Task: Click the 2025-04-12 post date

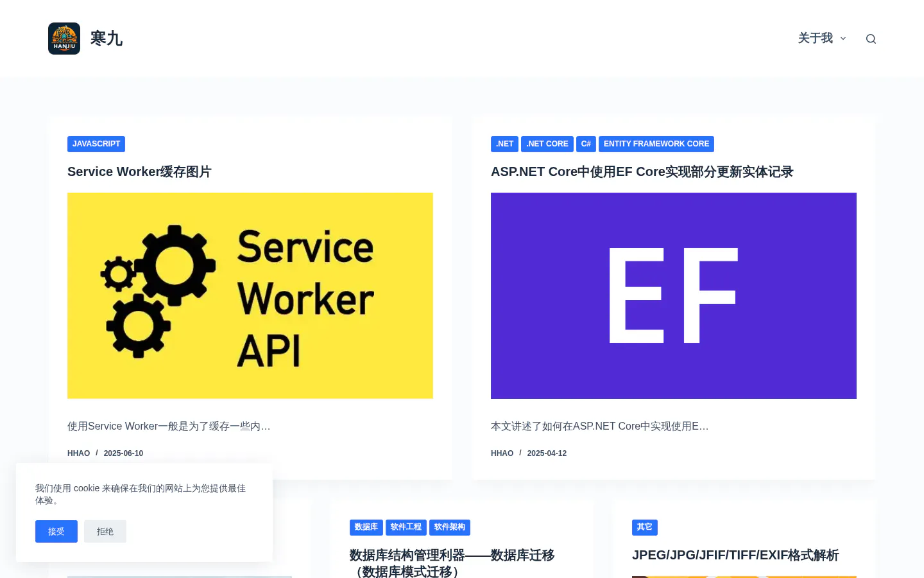Action: click(x=547, y=453)
